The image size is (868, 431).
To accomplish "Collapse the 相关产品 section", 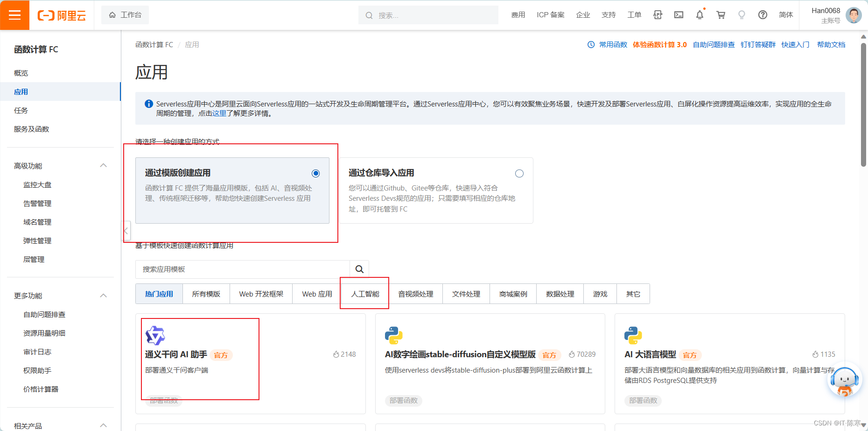I will pyautogui.click(x=104, y=425).
